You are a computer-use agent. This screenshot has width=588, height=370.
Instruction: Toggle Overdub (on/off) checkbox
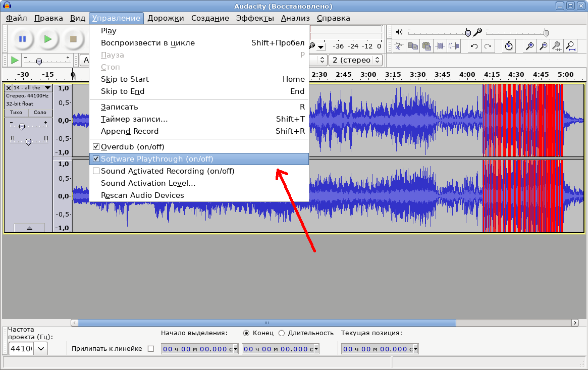[96, 146]
